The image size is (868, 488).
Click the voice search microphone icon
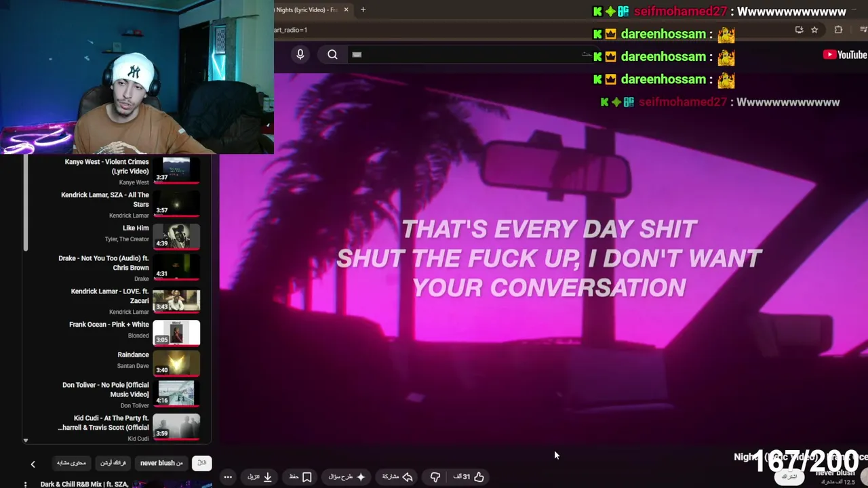(x=300, y=54)
